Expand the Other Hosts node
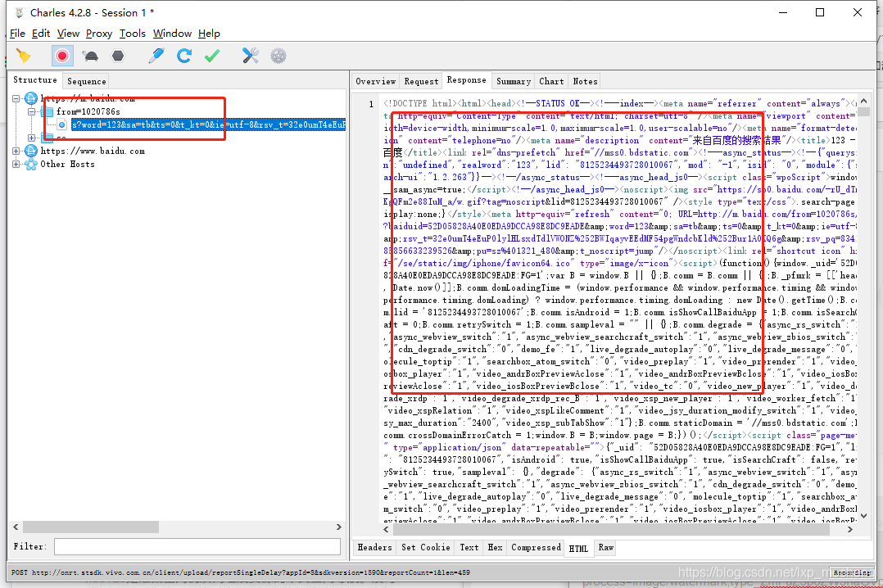Viewport: 883px width, 588px height. click(x=16, y=165)
